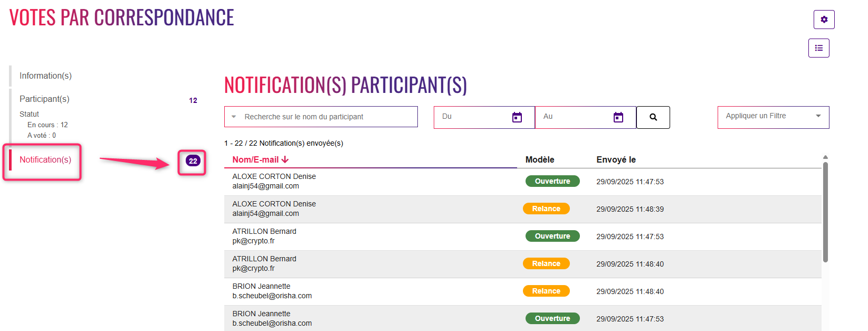
Task: Click the 'Modèle' column header
Action: point(540,159)
